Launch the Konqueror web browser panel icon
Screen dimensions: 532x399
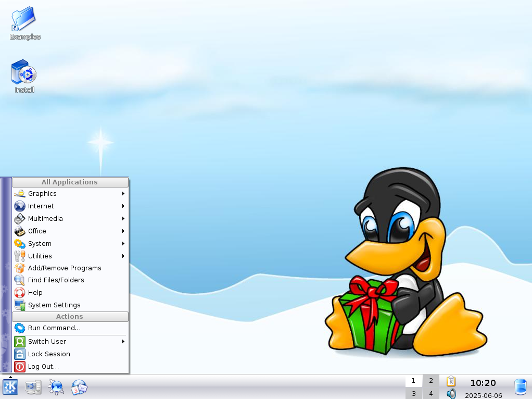(x=56, y=387)
